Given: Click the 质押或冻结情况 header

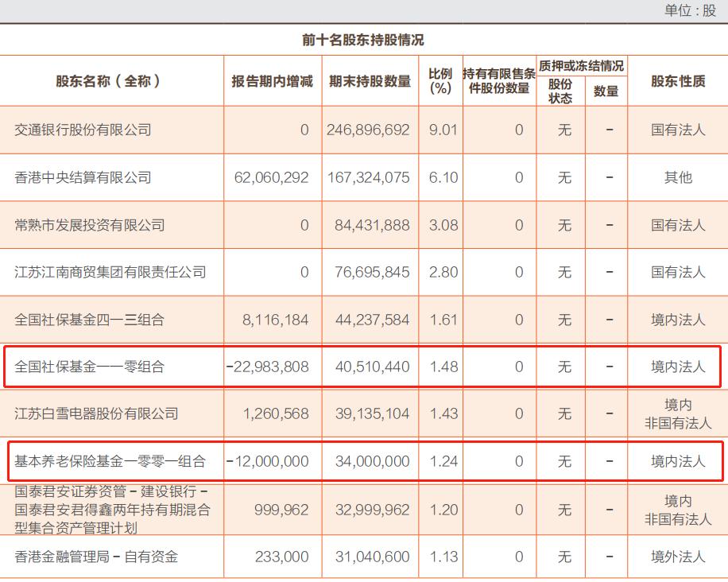Looking at the screenshot, I should point(580,66).
